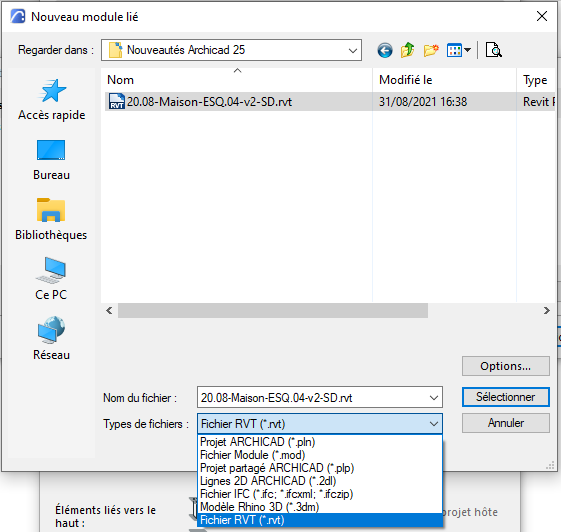Open Accès rapide in sidebar
This screenshot has height=532, width=561.
[x=52, y=100]
